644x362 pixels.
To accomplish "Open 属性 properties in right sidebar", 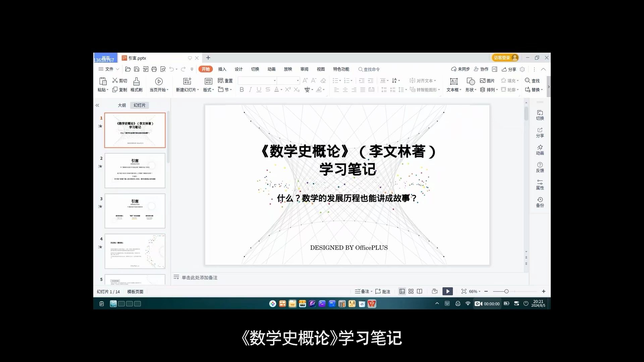I will [540, 185].
